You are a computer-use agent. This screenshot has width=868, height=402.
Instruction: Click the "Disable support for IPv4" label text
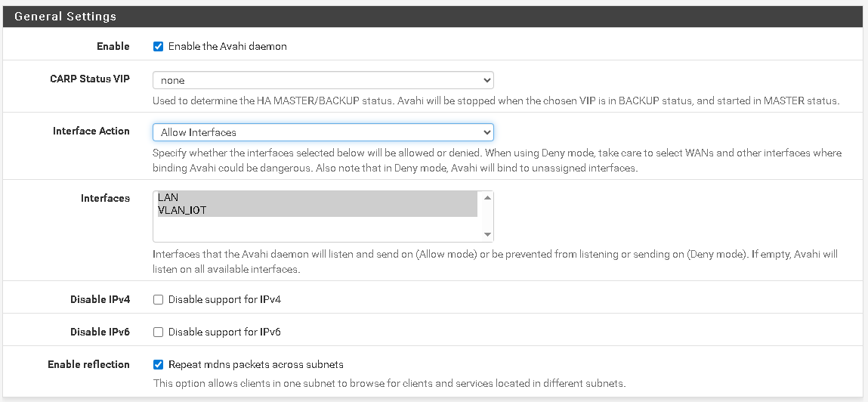(224, 300)
